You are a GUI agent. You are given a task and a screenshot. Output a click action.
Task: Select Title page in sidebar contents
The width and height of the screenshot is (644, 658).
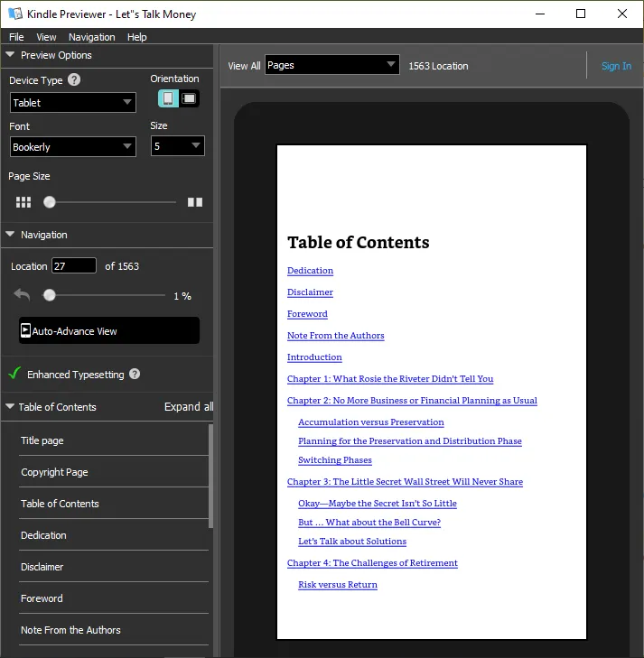coord(114,440)
